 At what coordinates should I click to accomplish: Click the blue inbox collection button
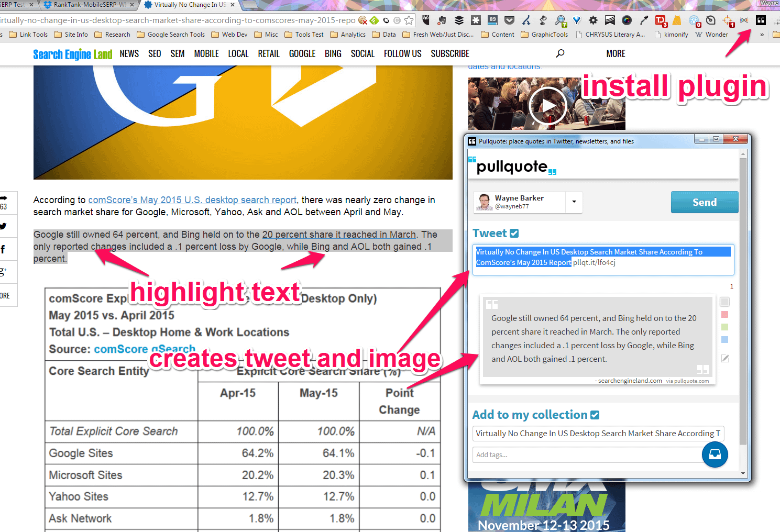715,455
